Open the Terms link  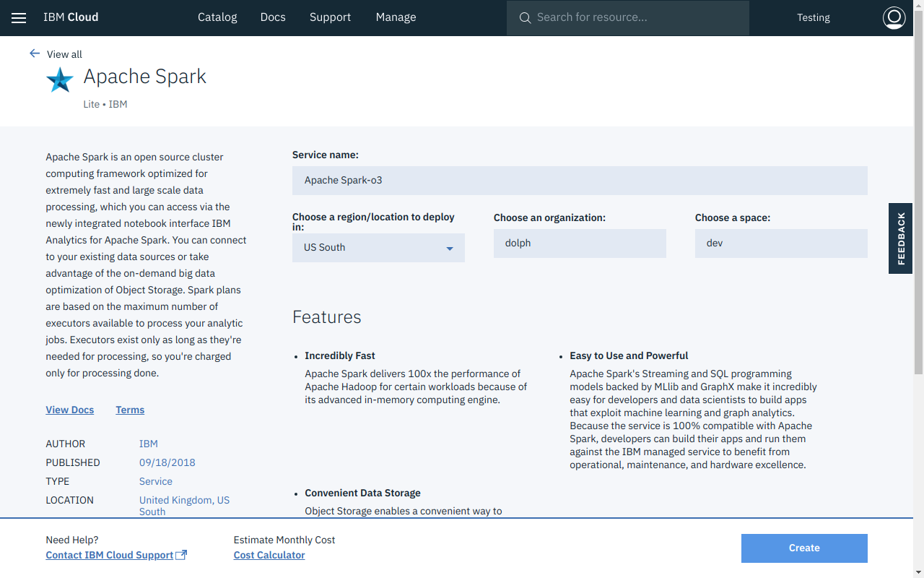[130, 410]
